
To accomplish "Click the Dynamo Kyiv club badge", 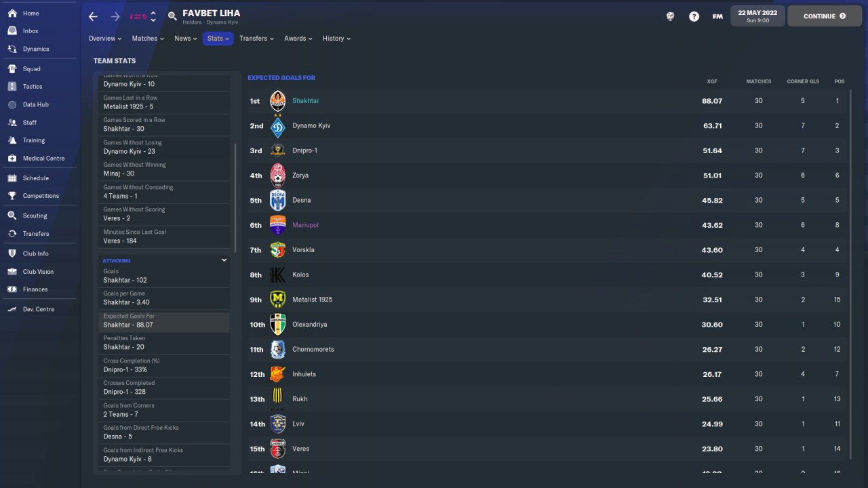I will point(278,126).
